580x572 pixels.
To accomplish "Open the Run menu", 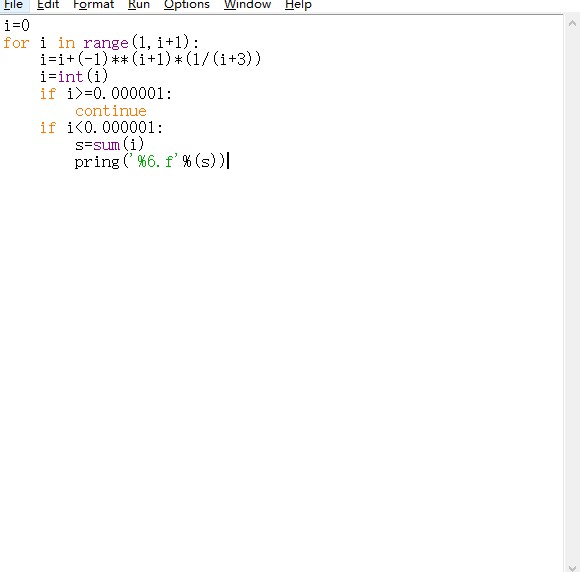I will coord(139,5).
